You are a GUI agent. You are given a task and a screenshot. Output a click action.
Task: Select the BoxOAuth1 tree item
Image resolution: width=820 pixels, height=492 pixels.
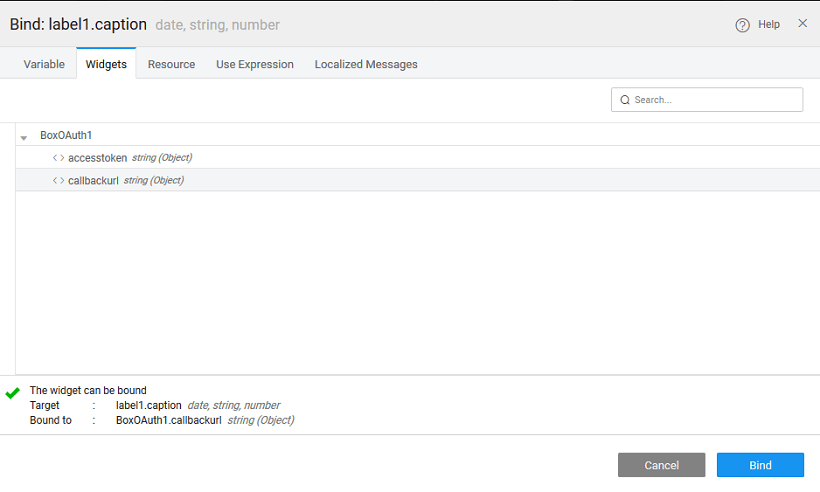(66, 135)
